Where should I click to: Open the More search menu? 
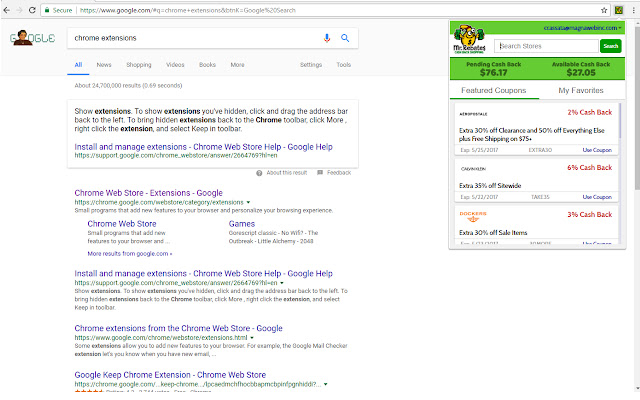pos(237,64)
